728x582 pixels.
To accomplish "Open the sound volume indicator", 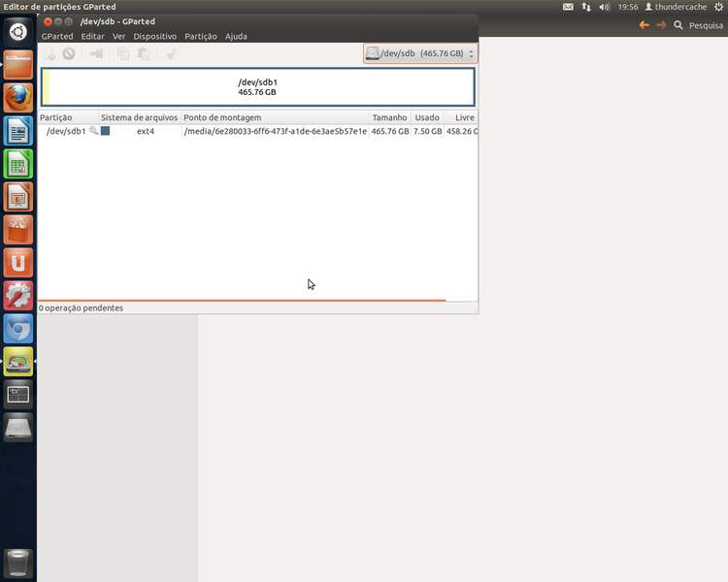I will [x=604, y=7].
